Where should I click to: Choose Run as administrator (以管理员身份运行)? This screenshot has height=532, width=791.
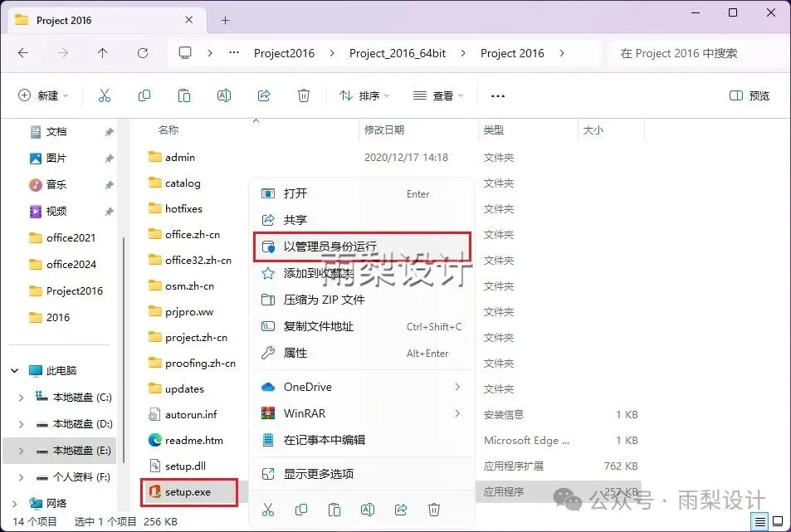tap(362, 246)
